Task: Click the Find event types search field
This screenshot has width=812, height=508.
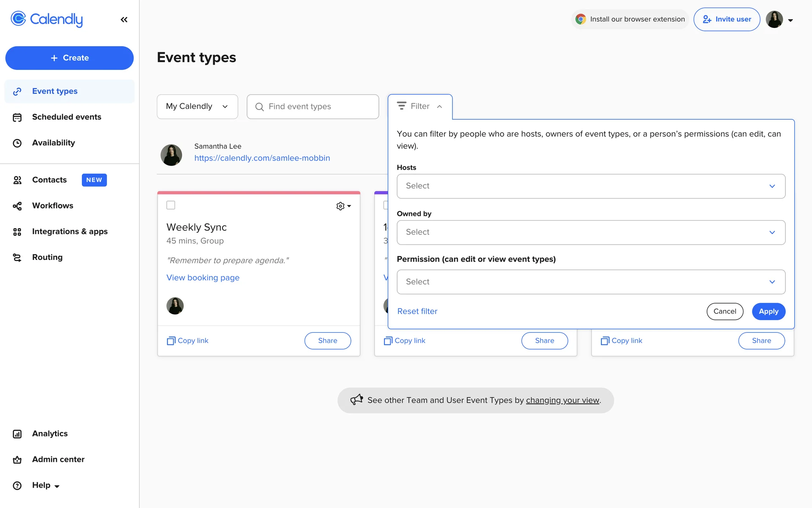Action: [x=313, y=107]
